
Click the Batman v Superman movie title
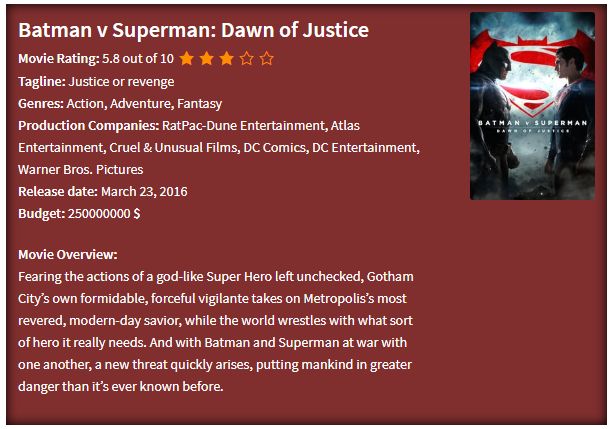tap(193, 30)
